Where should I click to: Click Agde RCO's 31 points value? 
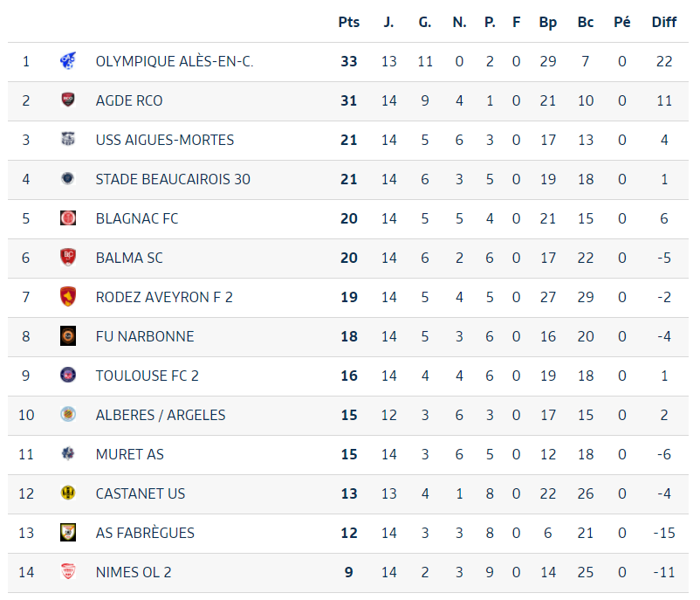pos(349,100)
